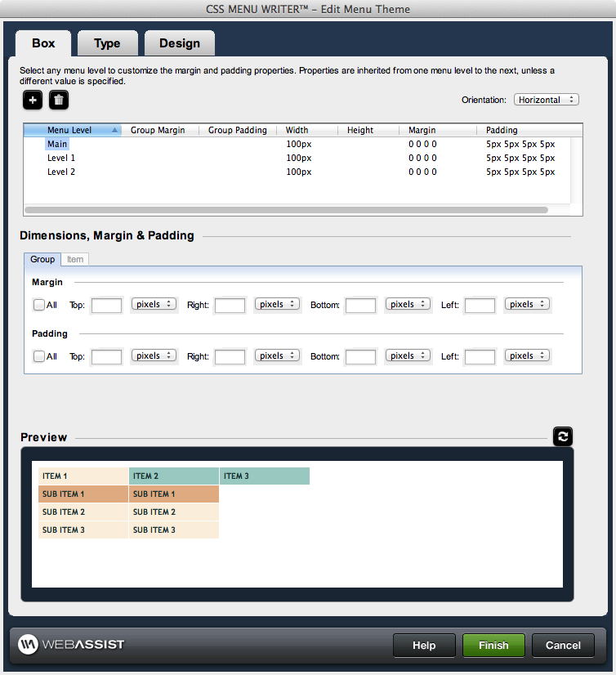Click SUB ITEM 2 under ITEM 2

click(174, 512)
